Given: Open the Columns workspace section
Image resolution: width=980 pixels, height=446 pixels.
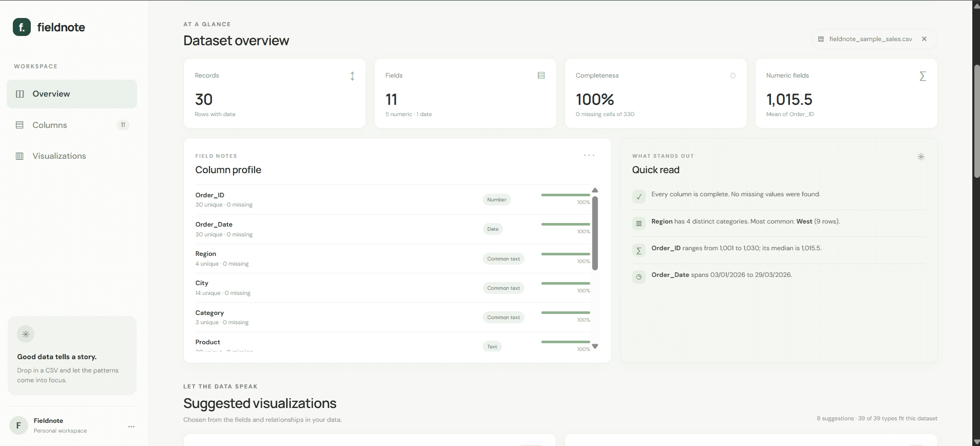Looking at the screenshot, I should point(72,125).
